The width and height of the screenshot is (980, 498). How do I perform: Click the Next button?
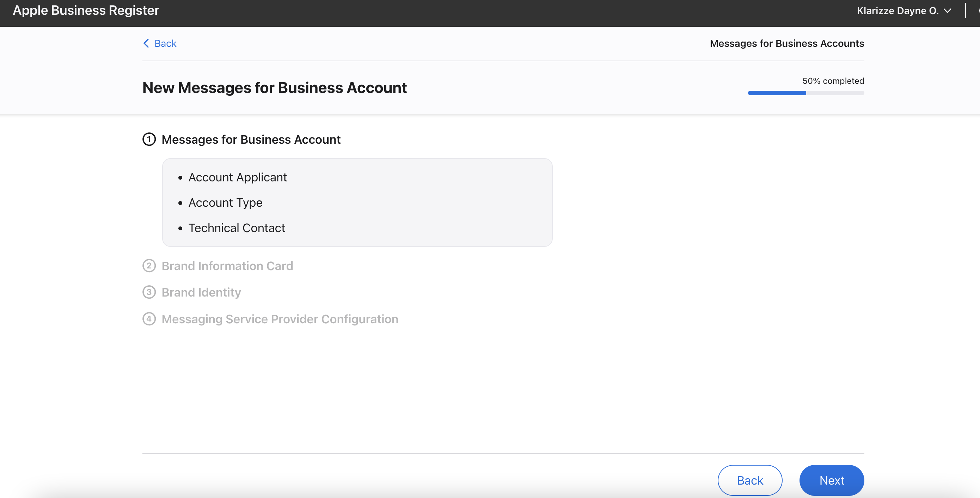click(x=832, y=480)
